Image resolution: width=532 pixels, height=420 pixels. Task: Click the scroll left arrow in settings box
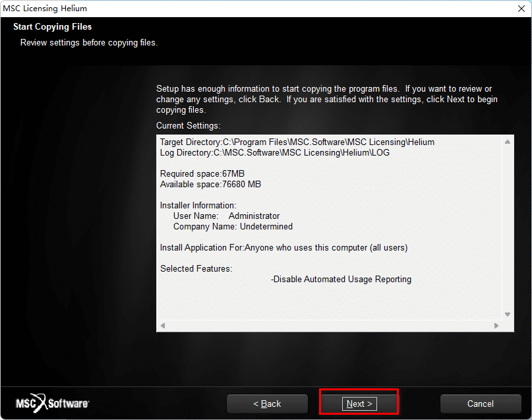click(x=163, y=326)
